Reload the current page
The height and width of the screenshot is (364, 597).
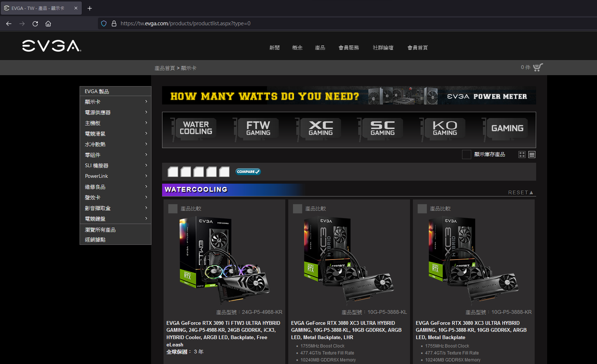[x=35, y=23]
